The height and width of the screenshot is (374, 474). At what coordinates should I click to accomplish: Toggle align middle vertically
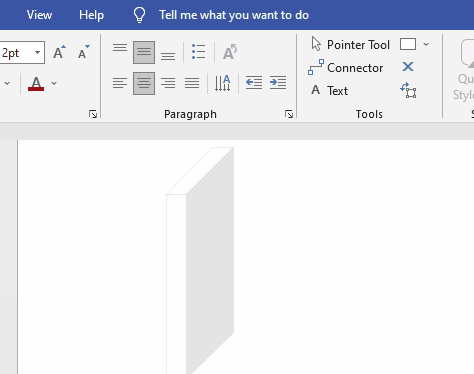(x=144, y=52)
